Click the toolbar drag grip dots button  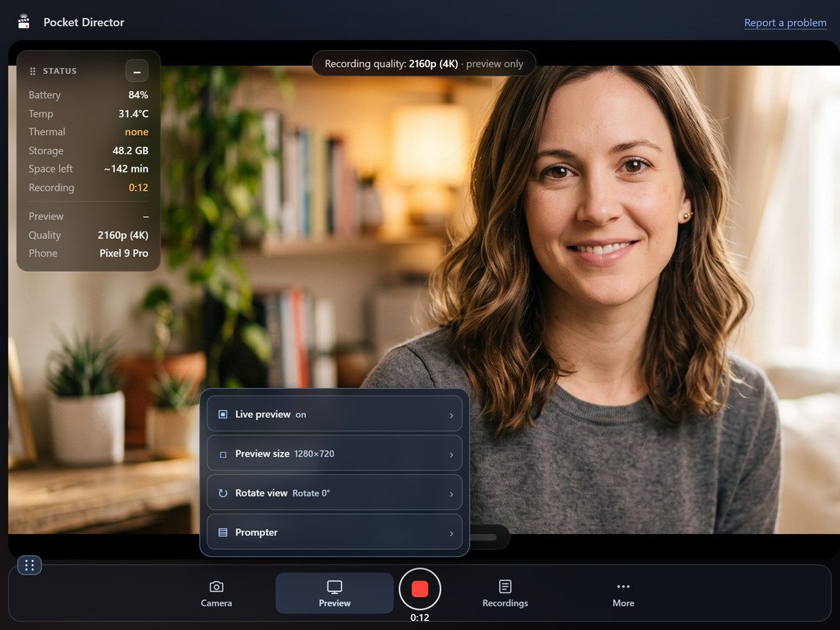[30, 565]
